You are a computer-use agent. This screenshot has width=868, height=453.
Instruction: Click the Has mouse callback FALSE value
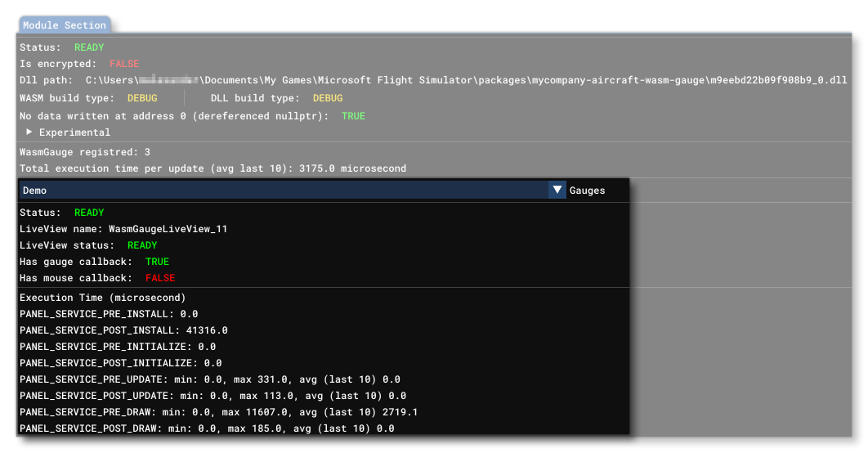[x=159, y=278]
